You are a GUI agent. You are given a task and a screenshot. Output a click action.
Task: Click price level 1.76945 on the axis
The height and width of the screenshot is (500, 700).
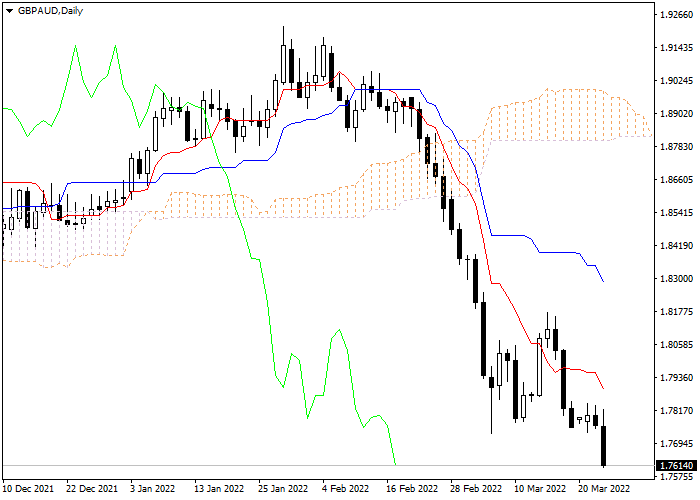coord(677,444)
